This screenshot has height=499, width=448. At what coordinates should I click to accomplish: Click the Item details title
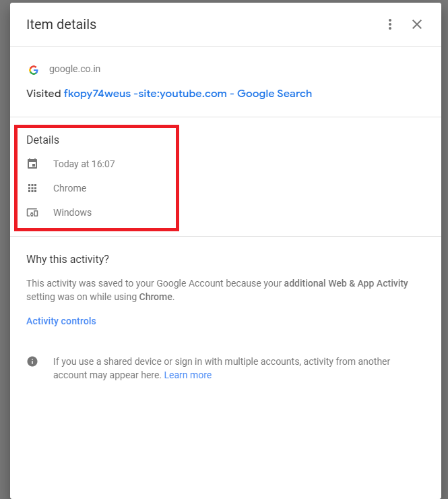[61, 24]
